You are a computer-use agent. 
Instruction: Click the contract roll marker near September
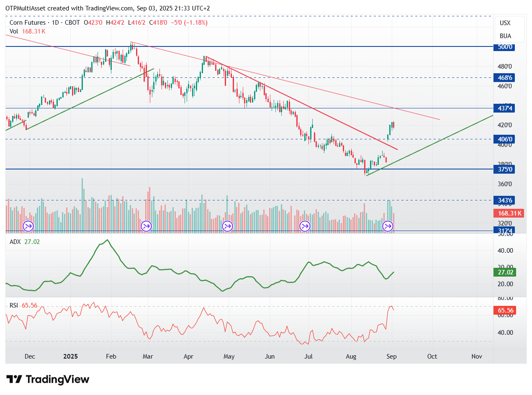coord(388,226)
